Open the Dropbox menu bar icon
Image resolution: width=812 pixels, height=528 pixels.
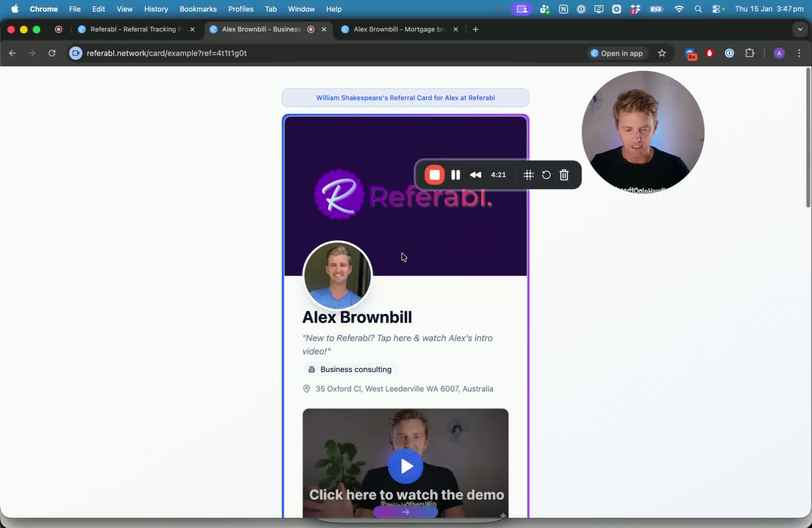tap(635, 9)
